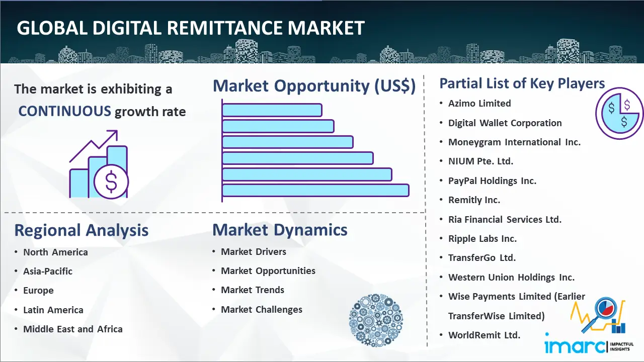Screen dimensions: 644x362
Task: Click Market Challenges bullet item
Action: point(262,309)
